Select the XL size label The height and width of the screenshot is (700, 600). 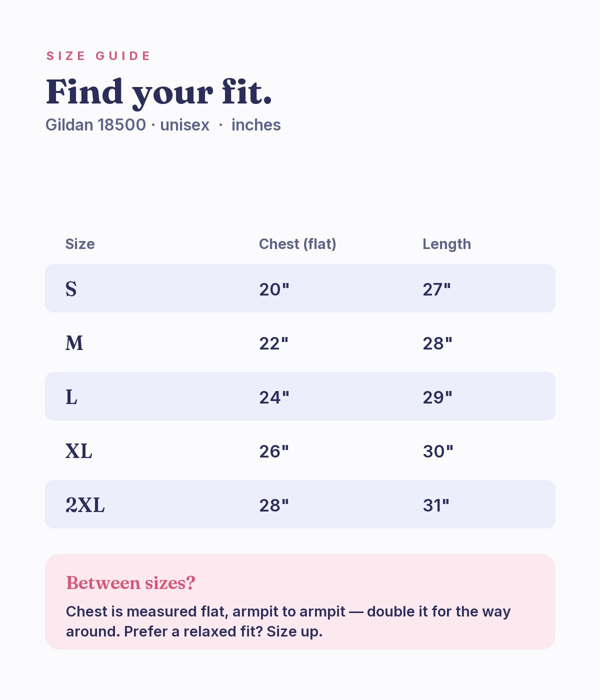click(79, 451)
